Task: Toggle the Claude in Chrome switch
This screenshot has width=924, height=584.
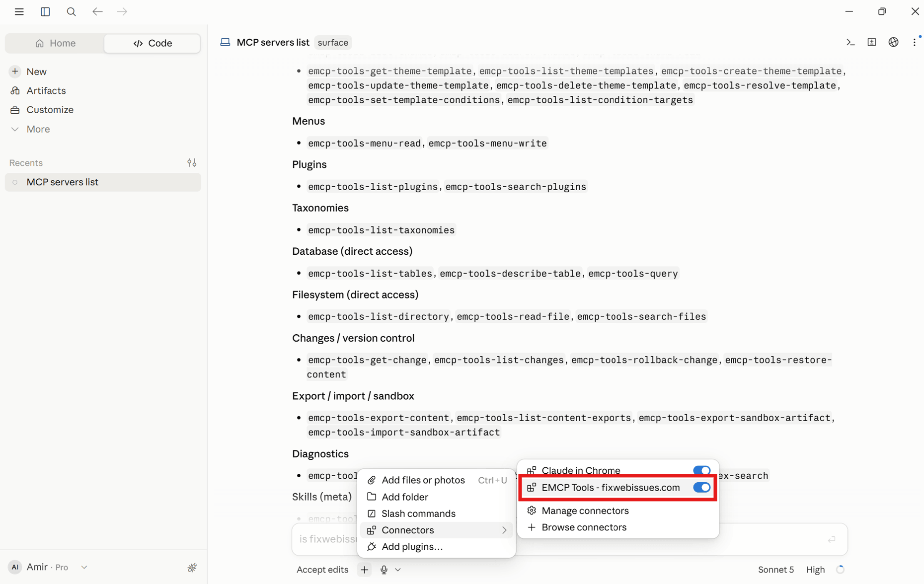Action: pyautogui.click(x=701, y=470)
